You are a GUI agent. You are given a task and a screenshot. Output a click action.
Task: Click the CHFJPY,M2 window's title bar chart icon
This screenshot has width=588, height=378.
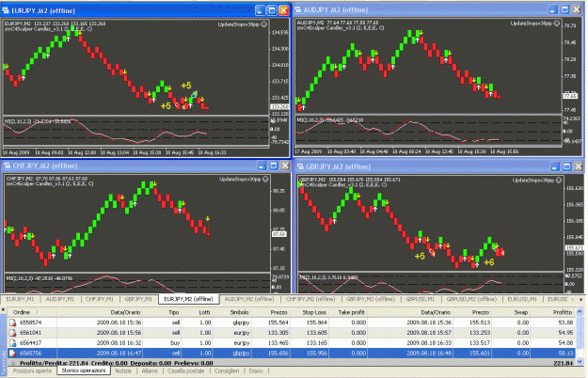(x=8, y=165)
